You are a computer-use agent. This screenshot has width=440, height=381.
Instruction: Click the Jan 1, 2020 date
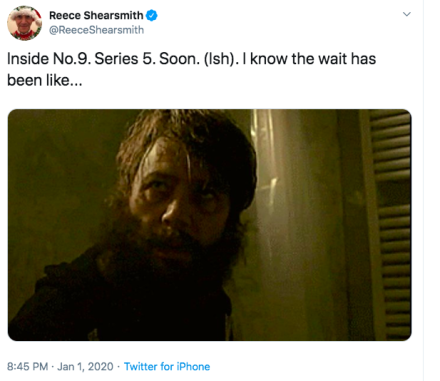click(85, 367)
